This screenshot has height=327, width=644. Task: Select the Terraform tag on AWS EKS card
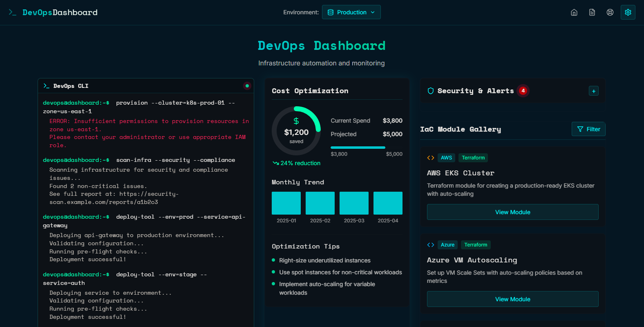(473, 158)
